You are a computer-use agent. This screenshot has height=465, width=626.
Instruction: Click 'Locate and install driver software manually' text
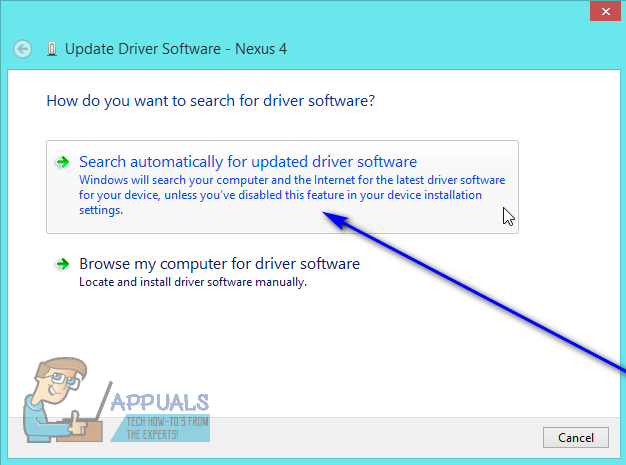click(x=193, y=282)
